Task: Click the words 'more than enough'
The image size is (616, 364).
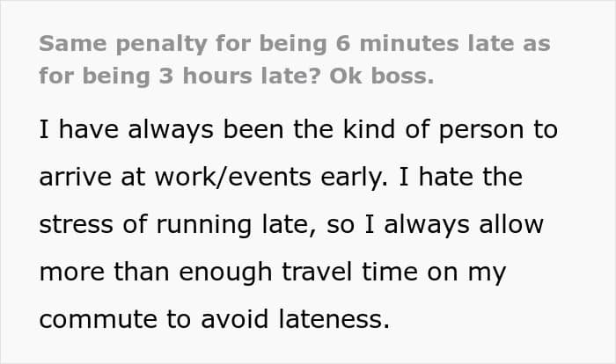Action: click(x=156, y=272)
